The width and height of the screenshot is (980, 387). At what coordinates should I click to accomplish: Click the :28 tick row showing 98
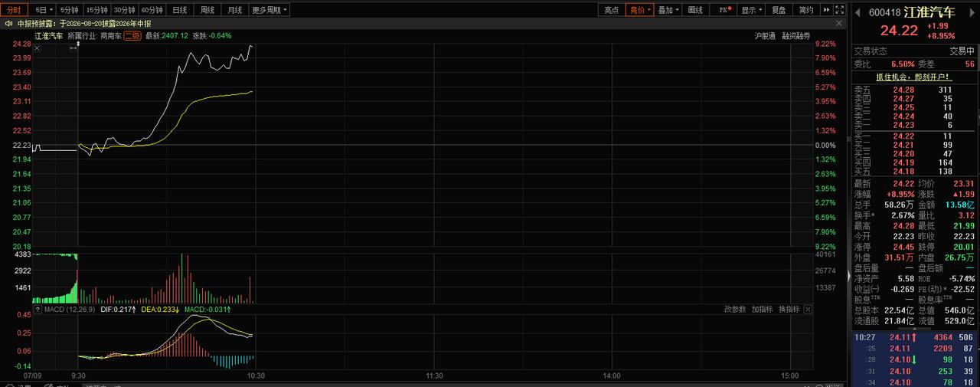click(x=915, y=359)
